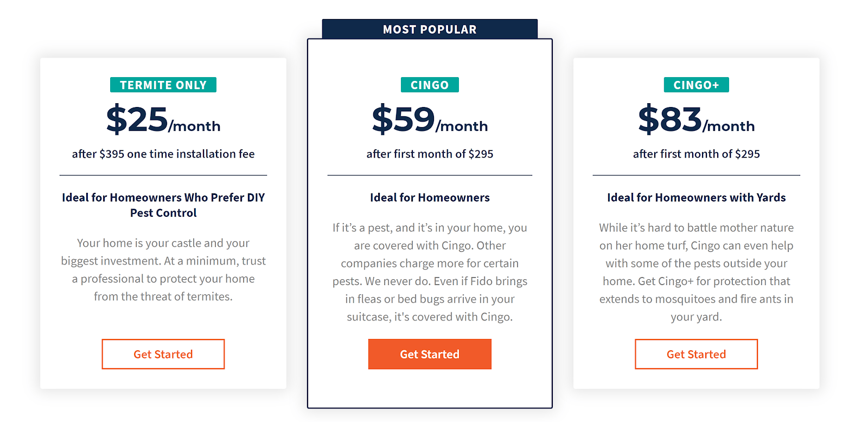The height and width of the screenshot is (422, 868).
Task: Select the CINGO plan badge
Action: tap(430, 85)
